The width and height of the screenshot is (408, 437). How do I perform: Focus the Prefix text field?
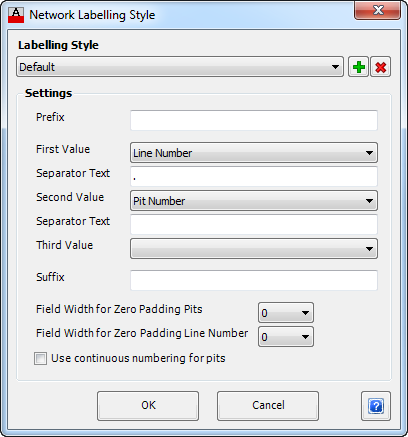(254, 120)
